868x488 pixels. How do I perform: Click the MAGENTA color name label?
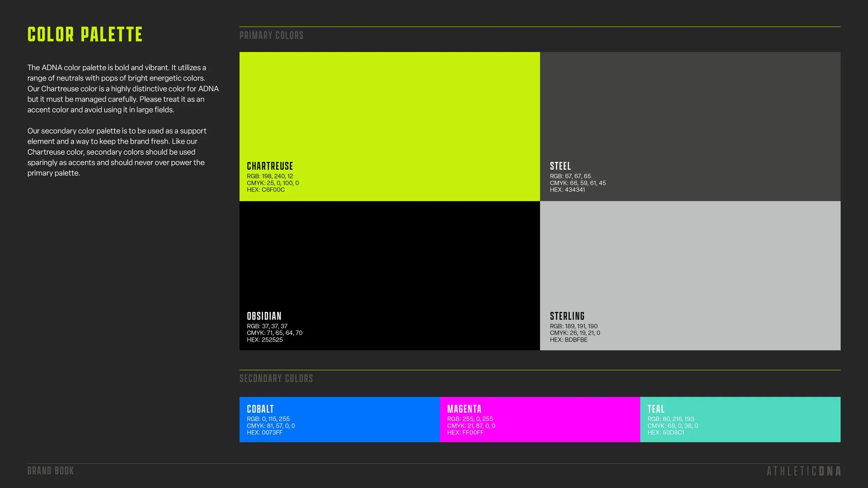464,409
